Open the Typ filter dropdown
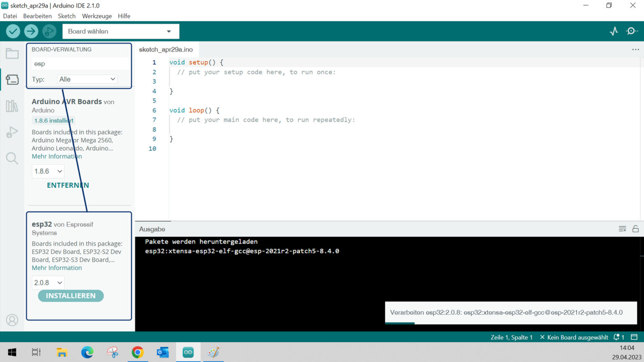The height and width of the screenshot is (362, 644). 87,79
